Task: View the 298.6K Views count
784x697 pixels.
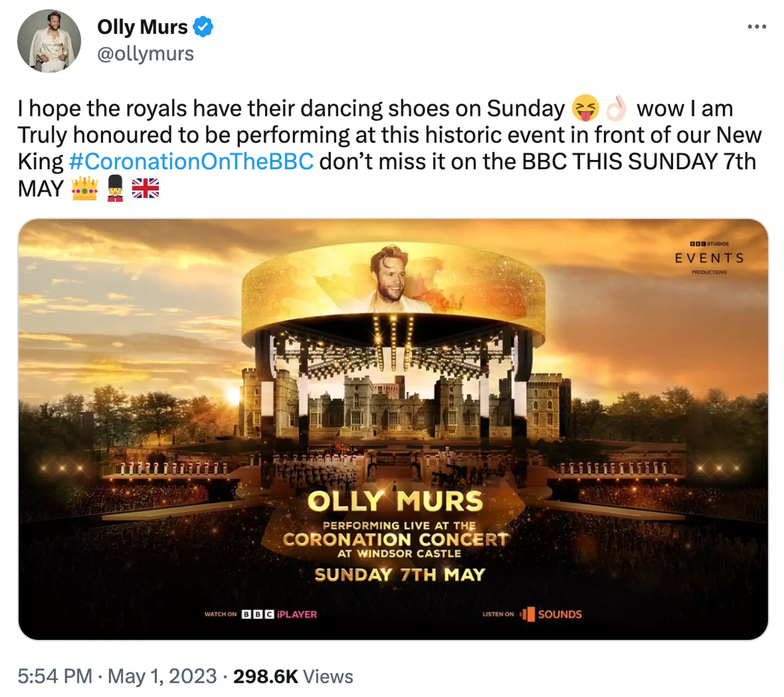Action: pyautogui.click(x=293, y=676)
